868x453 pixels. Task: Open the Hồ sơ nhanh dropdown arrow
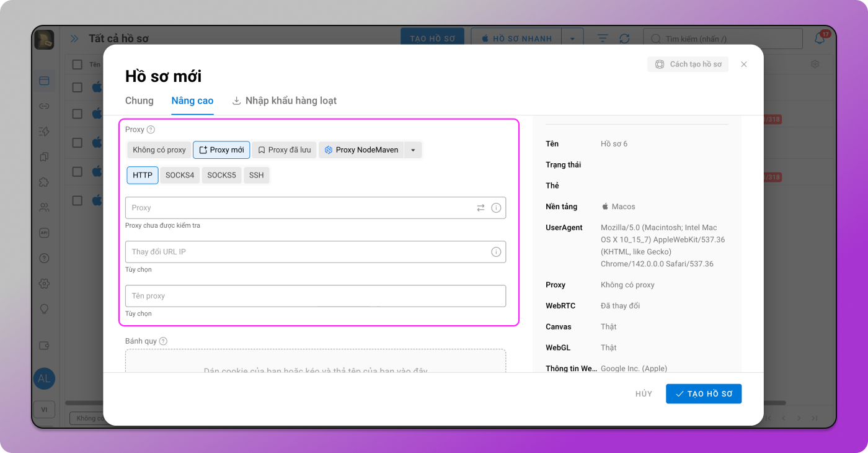click(x=572, y=38)
